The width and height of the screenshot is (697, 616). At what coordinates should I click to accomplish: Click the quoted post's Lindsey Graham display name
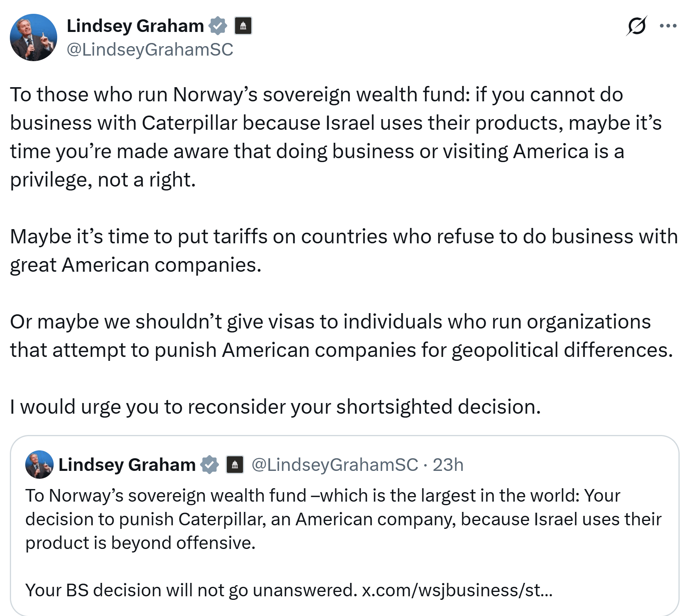pos(127,465)
